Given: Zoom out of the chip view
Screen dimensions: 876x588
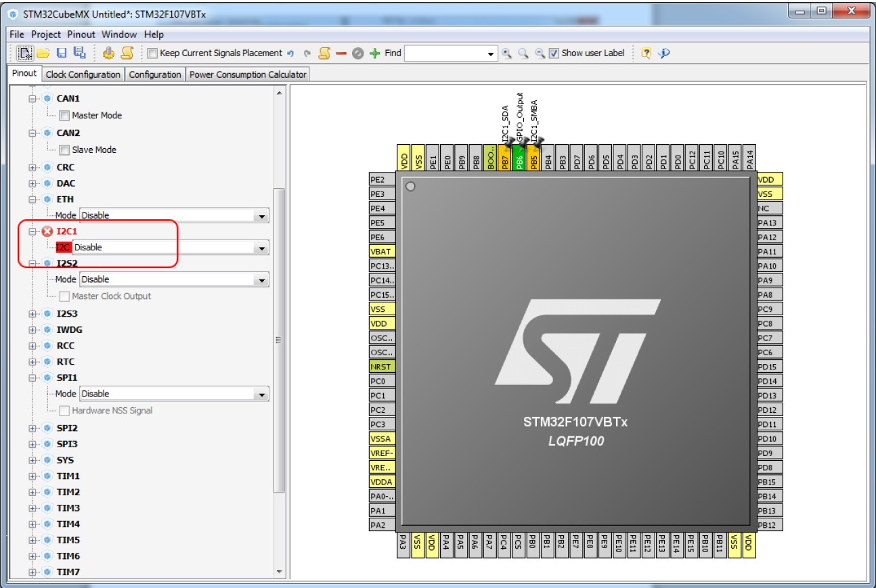Looking at the screenshot, I should click(x=540, y=53).
